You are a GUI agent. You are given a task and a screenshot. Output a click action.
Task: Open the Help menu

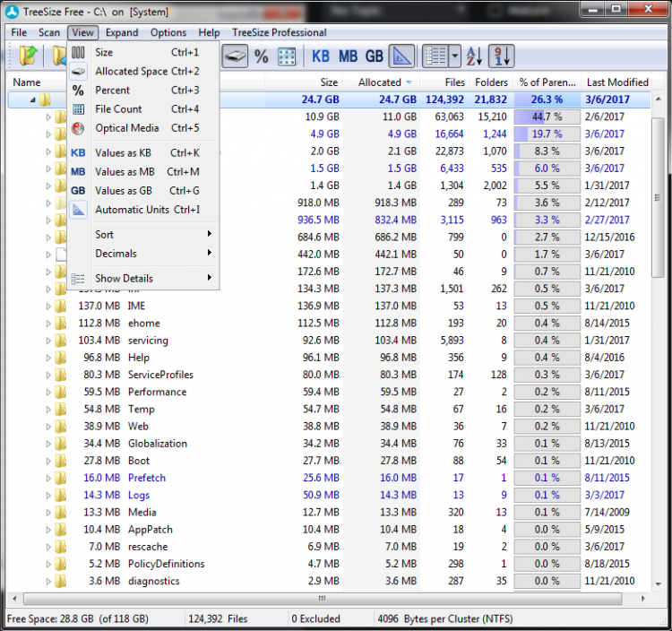point(209,32)
